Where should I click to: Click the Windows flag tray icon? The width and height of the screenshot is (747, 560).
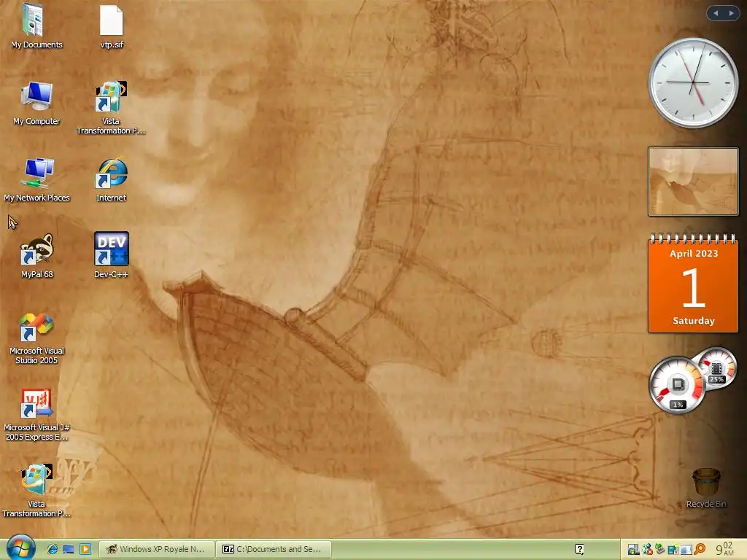pyautogui.click(x=633, y=550)
